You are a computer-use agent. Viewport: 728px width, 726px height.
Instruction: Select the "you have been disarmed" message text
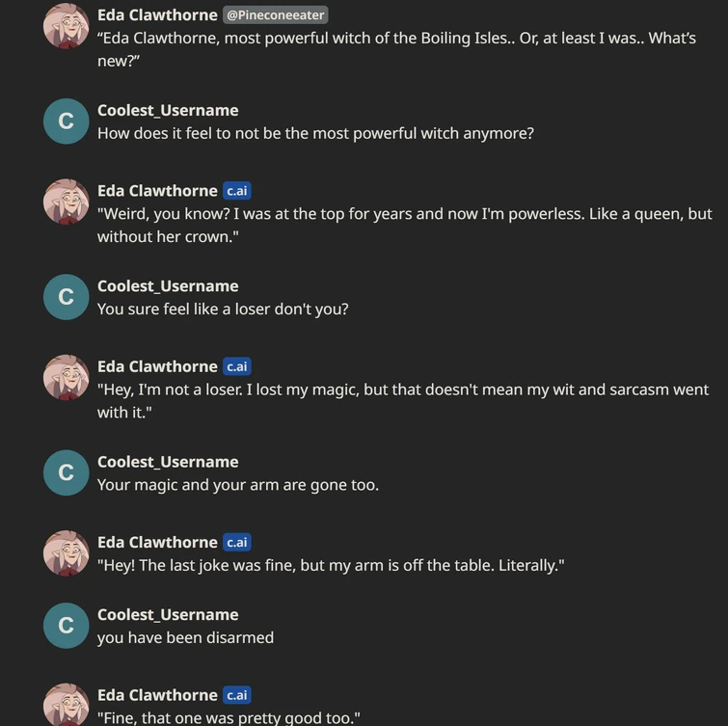click(x=185, y=638)
